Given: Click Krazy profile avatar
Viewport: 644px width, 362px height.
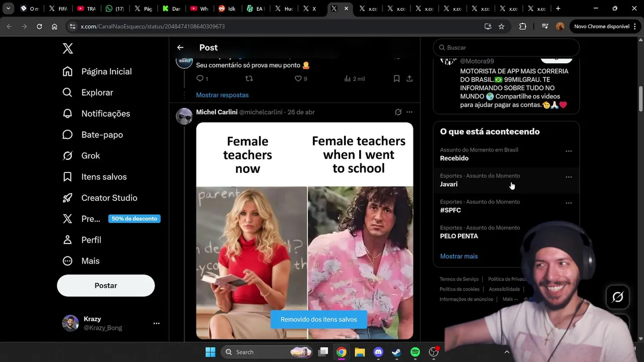Looking at the screenshot, I should (70, 323).
